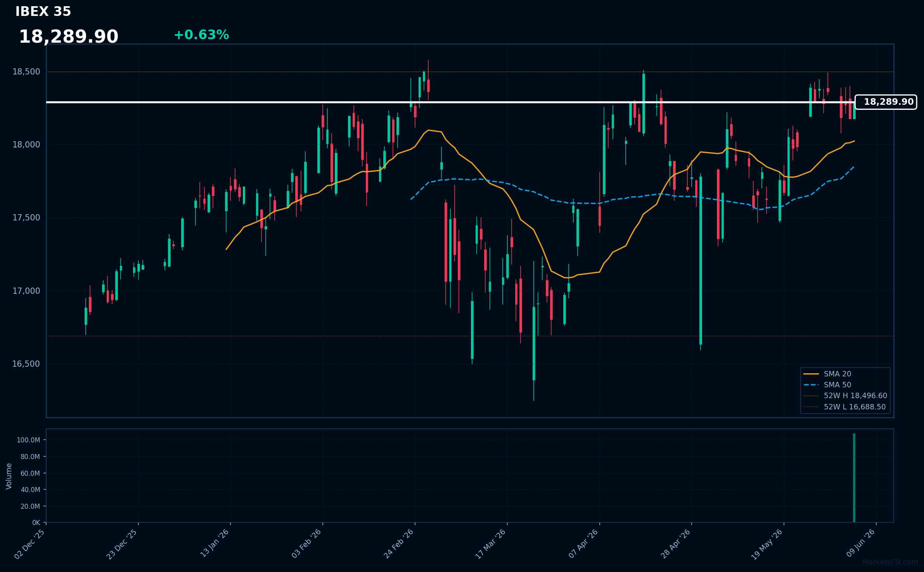Click the +0.63% change value
924x572 pixels.
pos(201,35)
